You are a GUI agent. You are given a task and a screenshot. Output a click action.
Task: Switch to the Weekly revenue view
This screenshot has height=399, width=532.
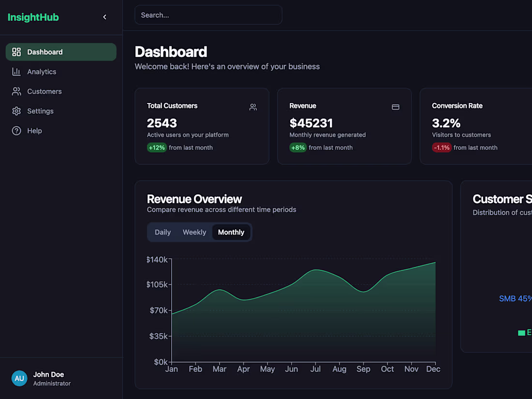pyautogui.click(x=194, y=232)
